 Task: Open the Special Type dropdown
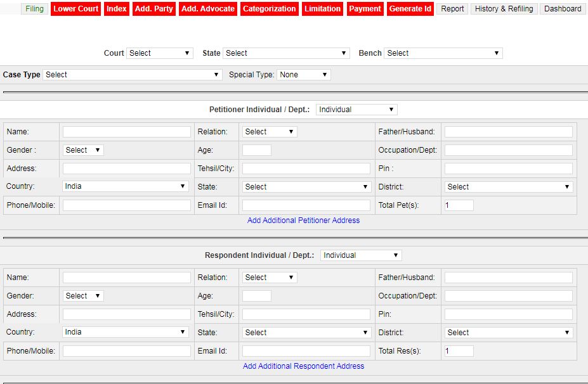(304, 75)
